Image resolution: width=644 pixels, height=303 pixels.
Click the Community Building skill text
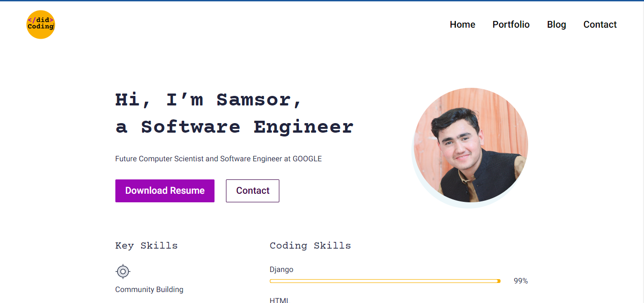tap(149, 289)
